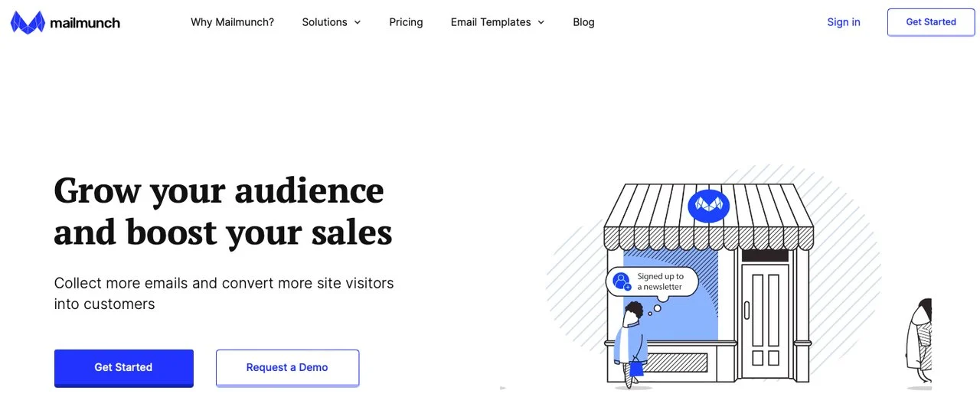Click the Request a Demo button
Image resolution: width=980 pixels, height=410 pixels.
[x=287, y=367]
